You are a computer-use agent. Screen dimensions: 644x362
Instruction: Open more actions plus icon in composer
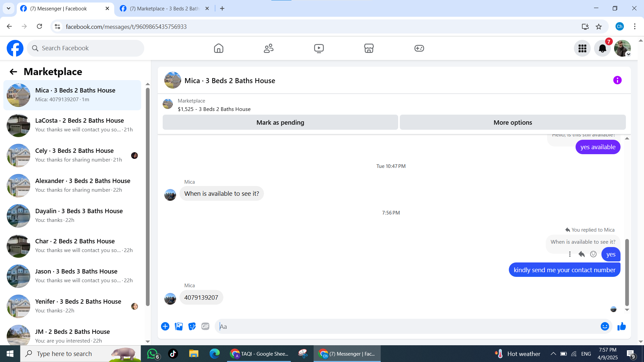tap(165, 326)
